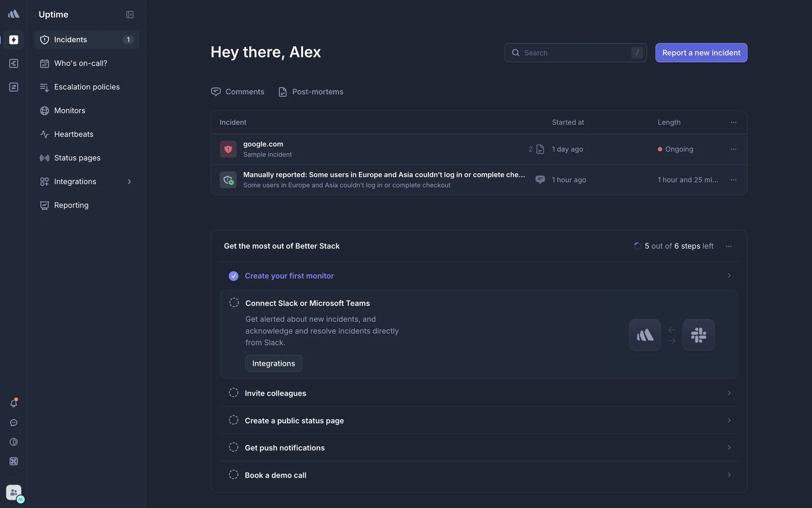812x508 pixels.
Task: Open the chat support bubble icon
Action: tap(14, 423)
